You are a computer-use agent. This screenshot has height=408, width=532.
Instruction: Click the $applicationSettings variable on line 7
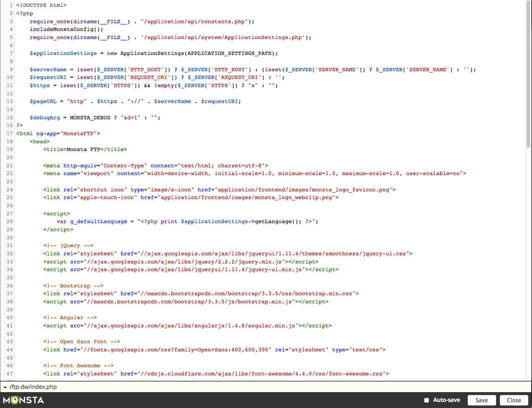click(x=63, y=53)
